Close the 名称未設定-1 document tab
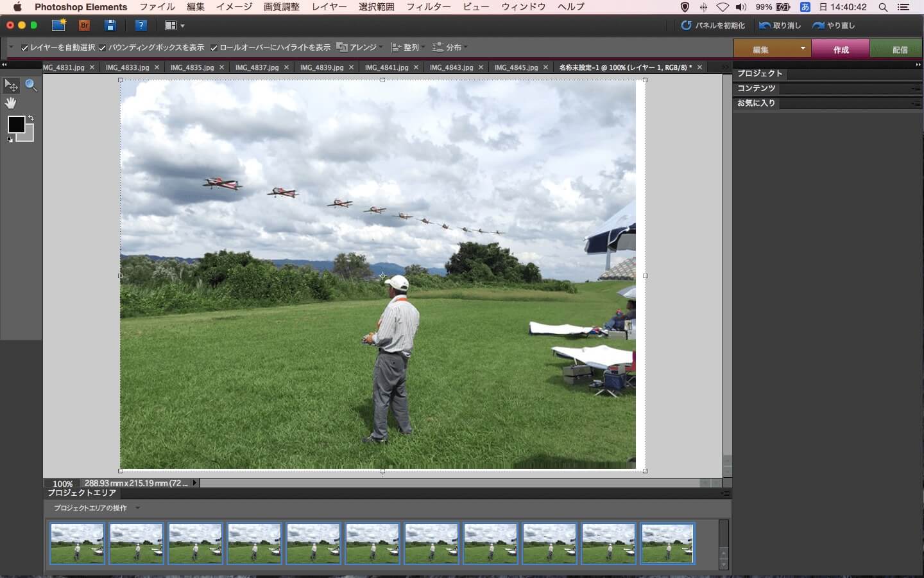 (699, 67)
